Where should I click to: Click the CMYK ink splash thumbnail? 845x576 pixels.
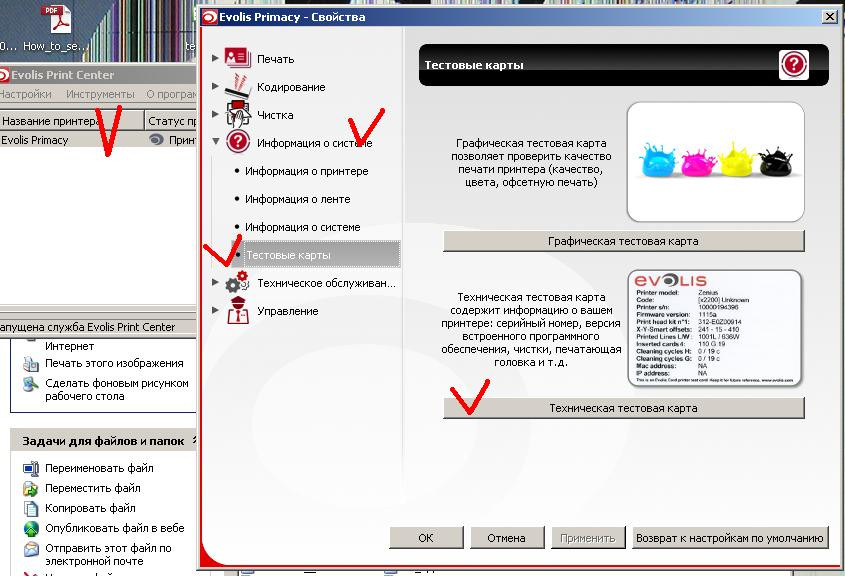[x=716, y=162]
